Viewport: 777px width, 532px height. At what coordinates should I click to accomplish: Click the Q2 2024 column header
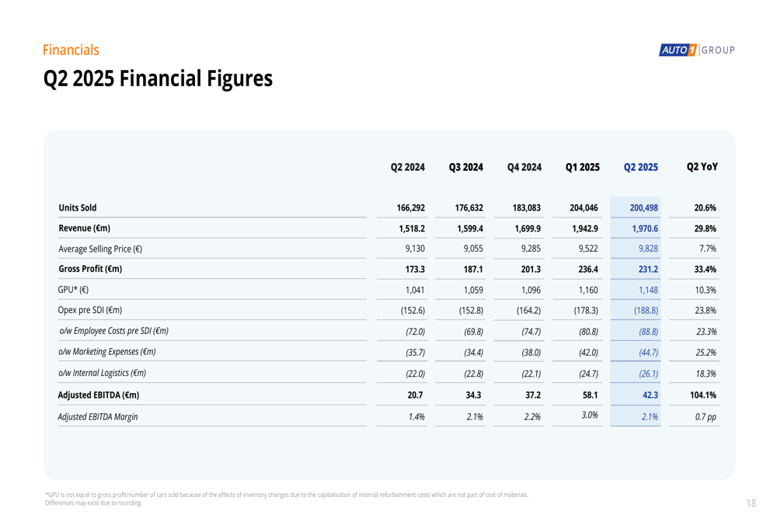407,167
